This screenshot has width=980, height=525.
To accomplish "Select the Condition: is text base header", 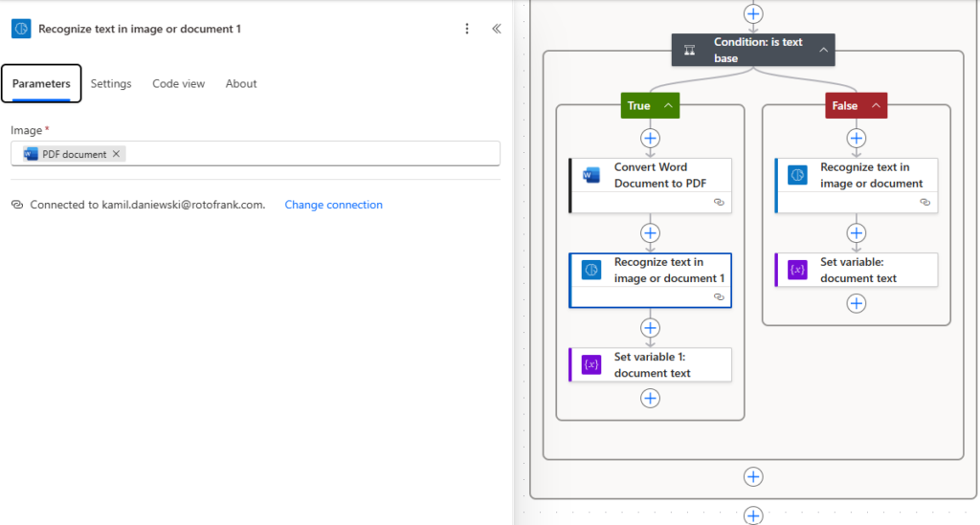I will pyautogui.click(x=753, y=50).
